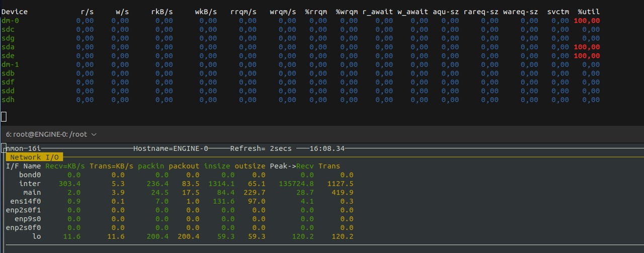Click the 1127.5 peak Trans value

(341, 184)
